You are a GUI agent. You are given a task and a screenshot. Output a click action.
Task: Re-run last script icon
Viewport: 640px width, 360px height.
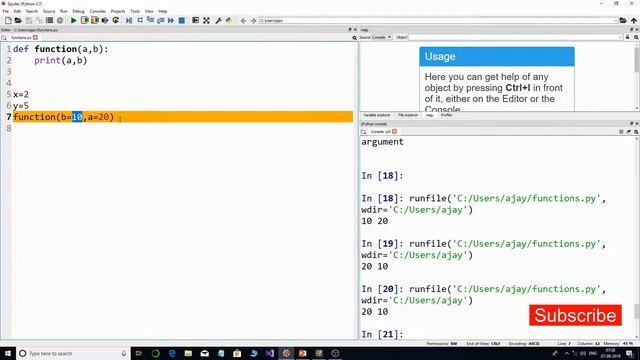(116, 20)
